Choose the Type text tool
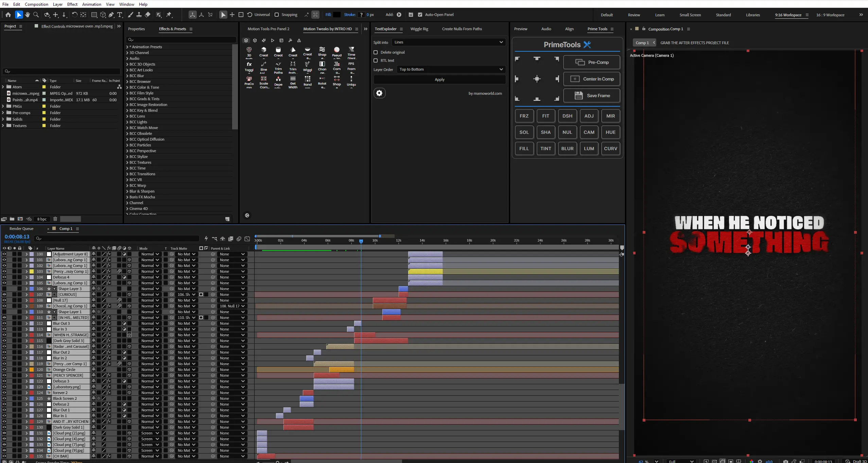Image resolution: width=868 pixels, height=463 pixels. click(x=120, y=15)
